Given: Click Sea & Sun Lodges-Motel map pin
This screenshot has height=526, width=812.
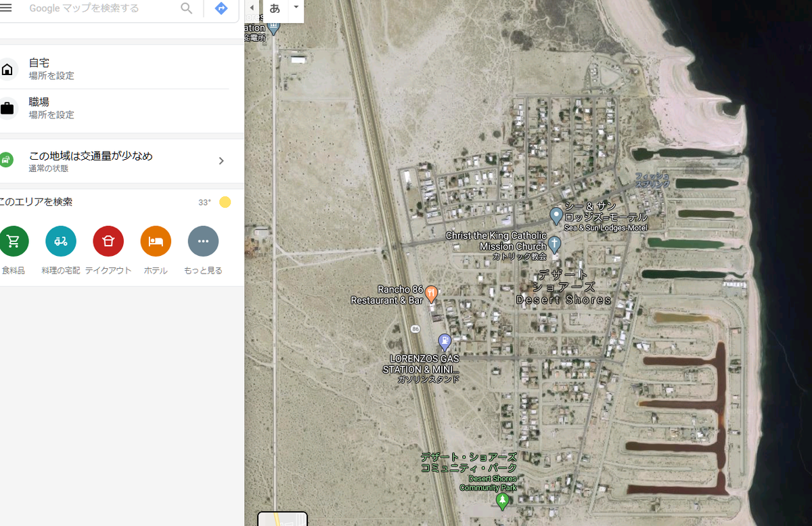Looking at the screenshot, I should 556,216.
